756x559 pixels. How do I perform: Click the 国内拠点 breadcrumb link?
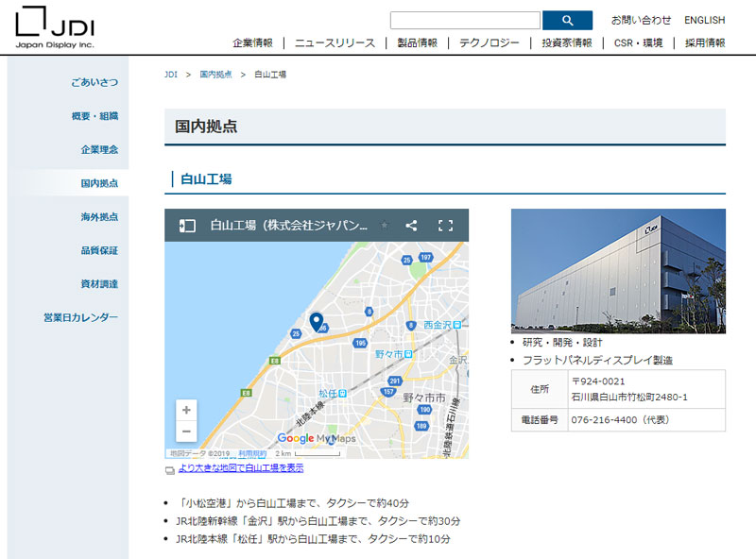(x=215, y=74)
